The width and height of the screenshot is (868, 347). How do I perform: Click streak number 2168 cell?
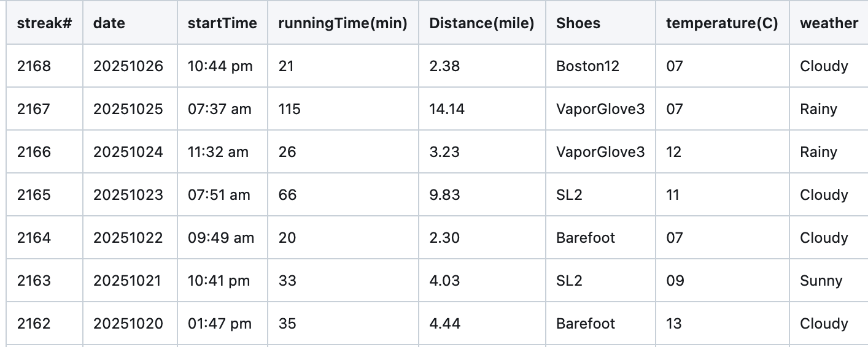click(x=34, y=66)
